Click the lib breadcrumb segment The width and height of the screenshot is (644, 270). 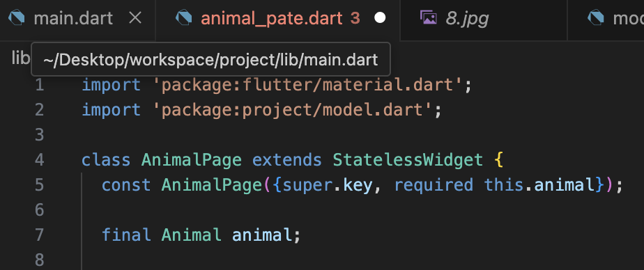click(x=20, y=58)
